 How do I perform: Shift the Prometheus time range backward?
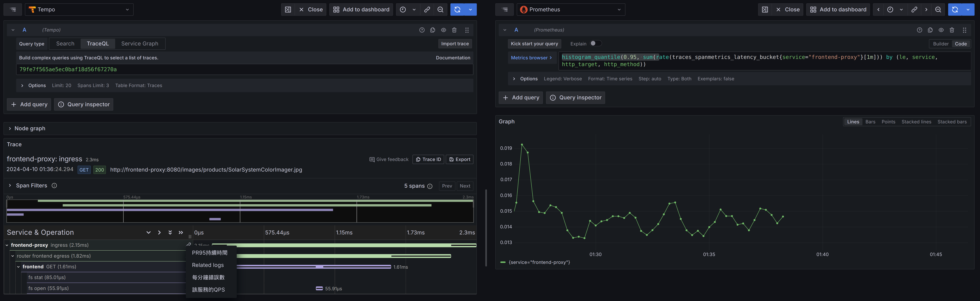[878, 9]
